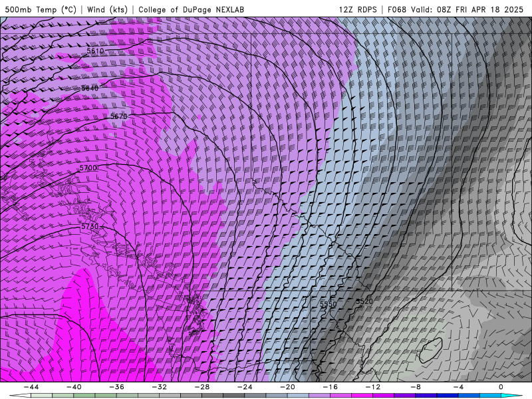Viewport: 532px width, 399px height.
Task: Click the Wind (kts) header label
Action: pyautogui.click(x=107, y=9)
